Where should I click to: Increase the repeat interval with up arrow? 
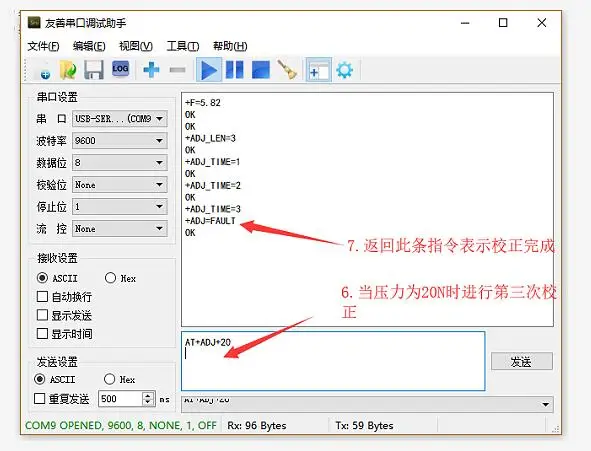tap(148, 395)
